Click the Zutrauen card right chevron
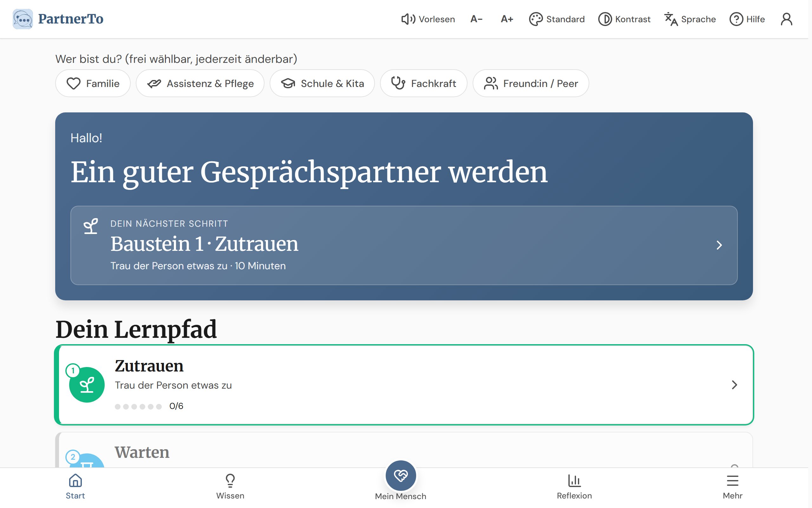The height and width of the screenshot is (508, 812). tap(734, 385)
